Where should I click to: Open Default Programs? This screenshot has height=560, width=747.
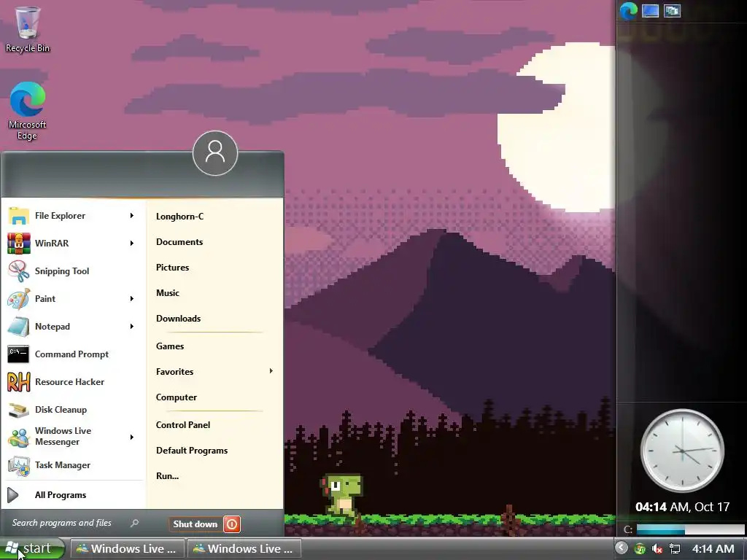tap(192, 451)
